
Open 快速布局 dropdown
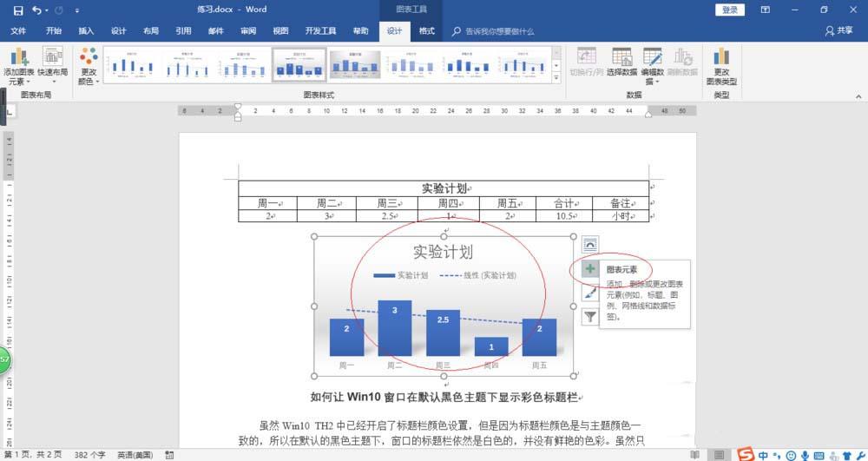53,65
